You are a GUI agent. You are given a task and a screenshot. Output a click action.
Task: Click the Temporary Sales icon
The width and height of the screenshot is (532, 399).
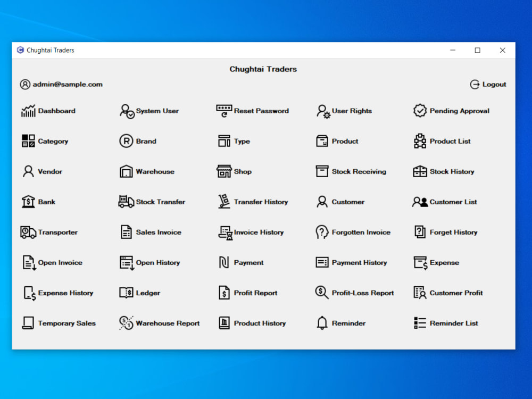coord(28,323)
